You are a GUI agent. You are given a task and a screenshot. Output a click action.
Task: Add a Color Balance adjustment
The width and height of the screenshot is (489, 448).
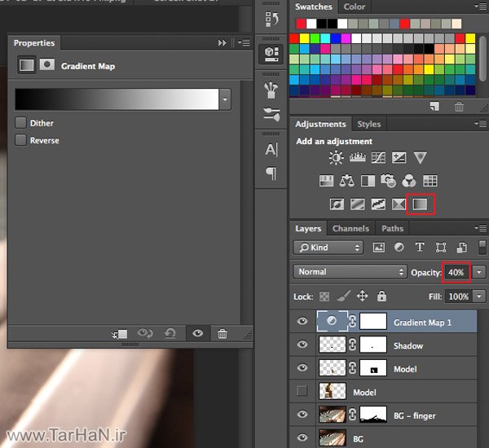point(346,181)
